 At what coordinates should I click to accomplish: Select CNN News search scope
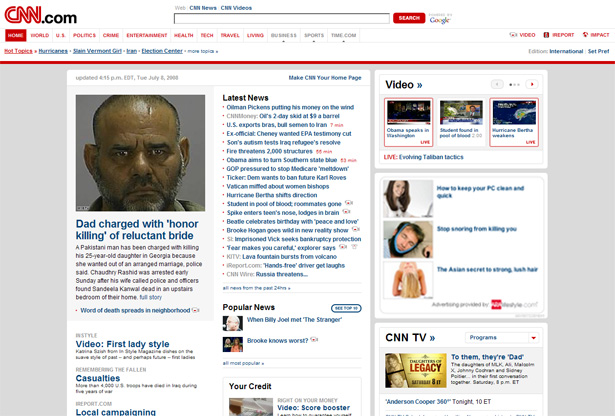(x=203, y=8)
